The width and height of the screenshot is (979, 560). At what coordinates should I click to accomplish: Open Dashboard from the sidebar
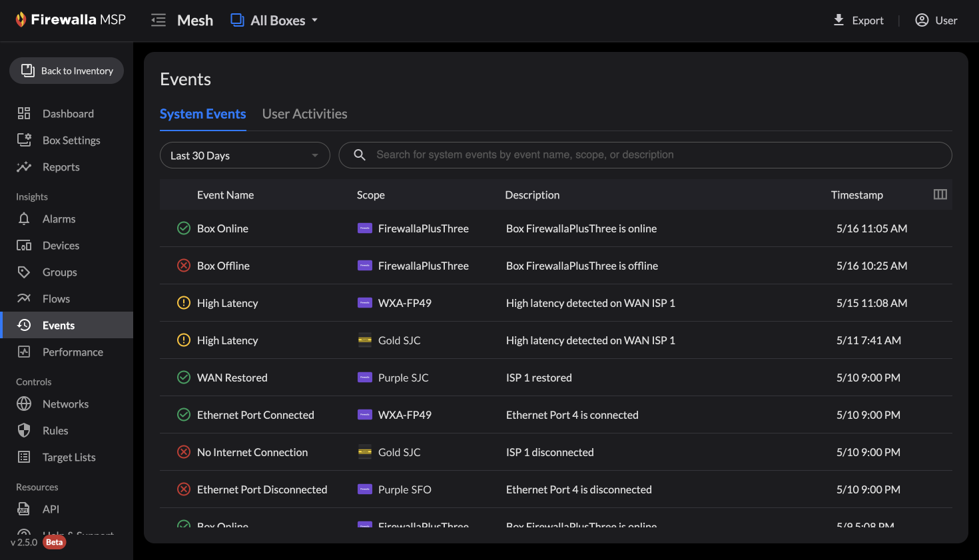[68, 114]
